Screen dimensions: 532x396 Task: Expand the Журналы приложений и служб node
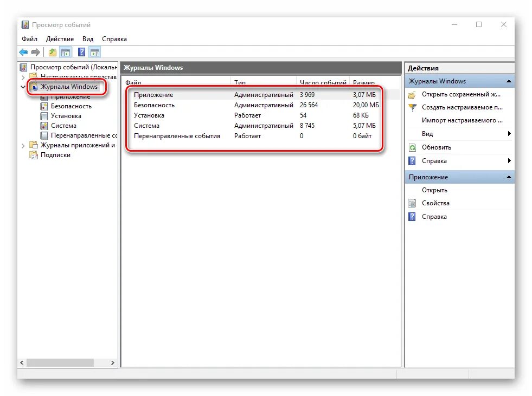(23, 145)
